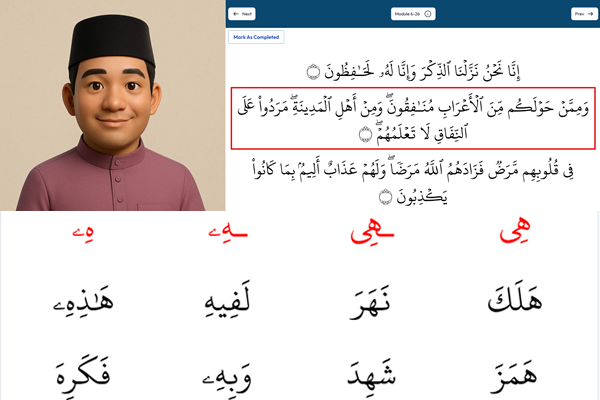Click the Prev button with right arrow

[x=584, y=14]
